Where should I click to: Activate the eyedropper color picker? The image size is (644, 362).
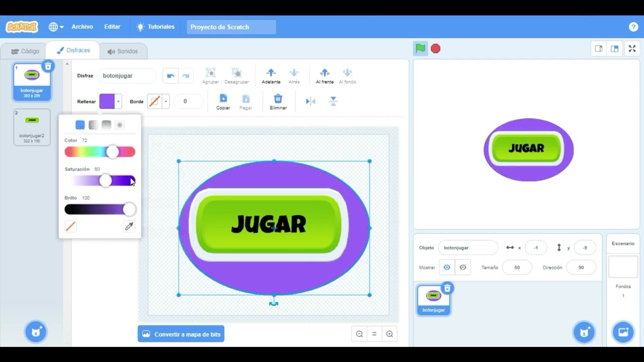pos(129,227)
